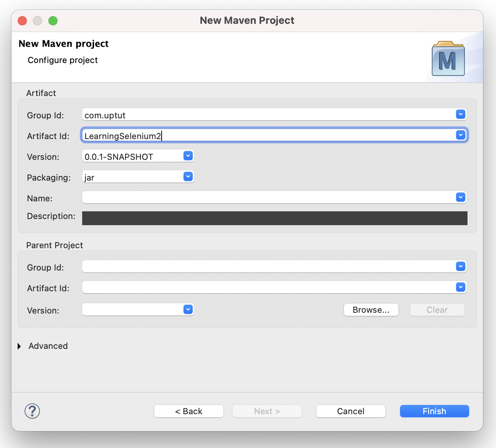Open the Parent Project Version dropdown
496x448 pixels.
click(x=188, y=310)
